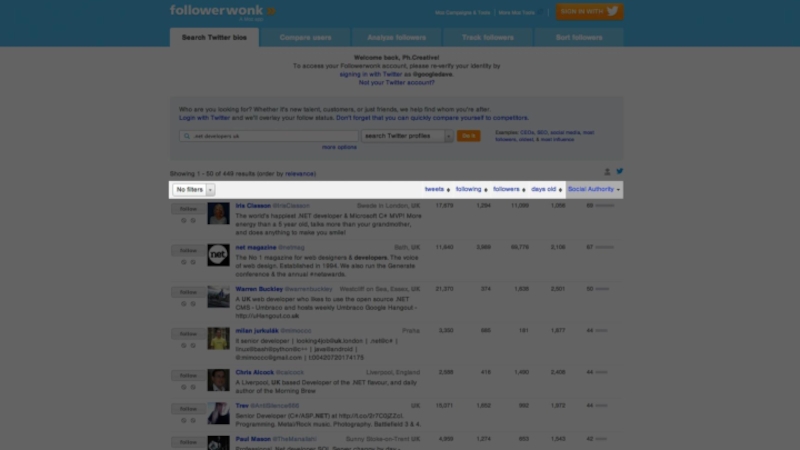The image size is (800, 450).
Task: Click the Login with Twitter link
Action: pyautogui.click(x=204, y=117)
